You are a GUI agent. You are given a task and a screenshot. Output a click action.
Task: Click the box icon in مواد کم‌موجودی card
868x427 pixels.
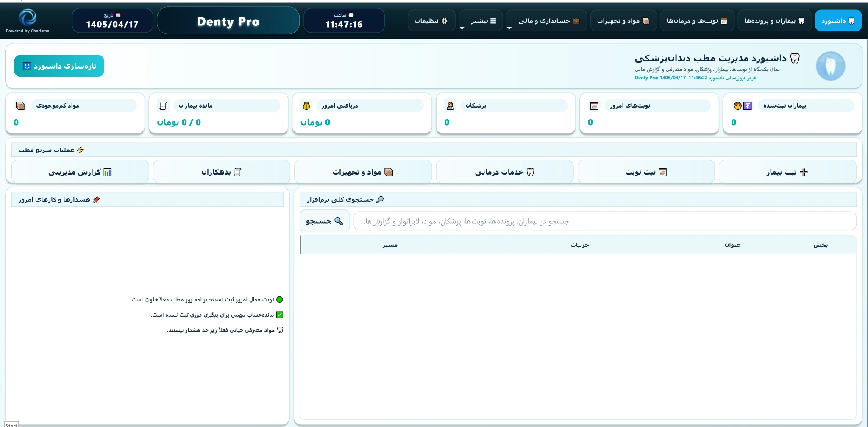pyautogui.click(x=20, y=106)
